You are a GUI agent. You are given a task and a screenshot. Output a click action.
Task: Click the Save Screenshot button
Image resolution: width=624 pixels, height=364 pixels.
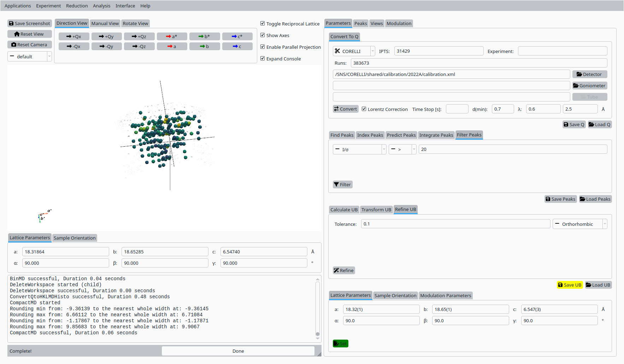[30, 23]
